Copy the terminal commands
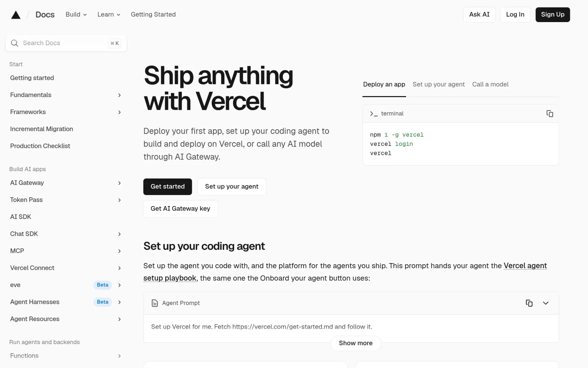588x368 pixels. pyautogui.click(x=550, y=114)
